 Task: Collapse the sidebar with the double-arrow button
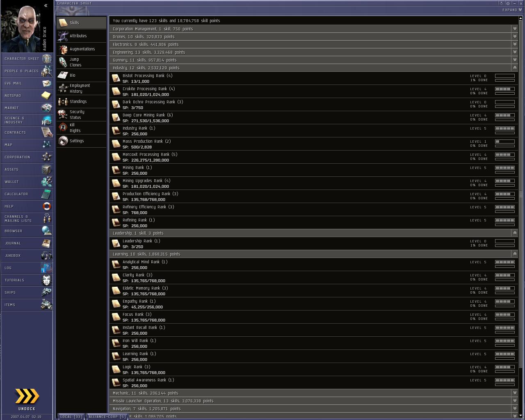46,6
